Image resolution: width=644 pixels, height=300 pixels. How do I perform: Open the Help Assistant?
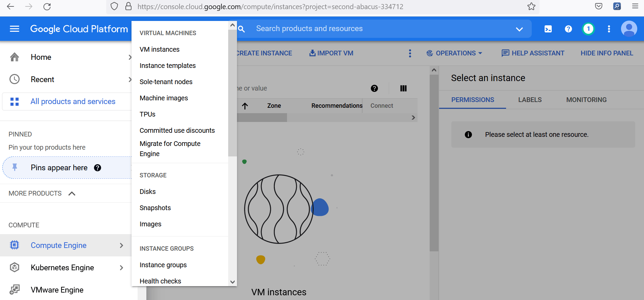(x=533, y=53)
